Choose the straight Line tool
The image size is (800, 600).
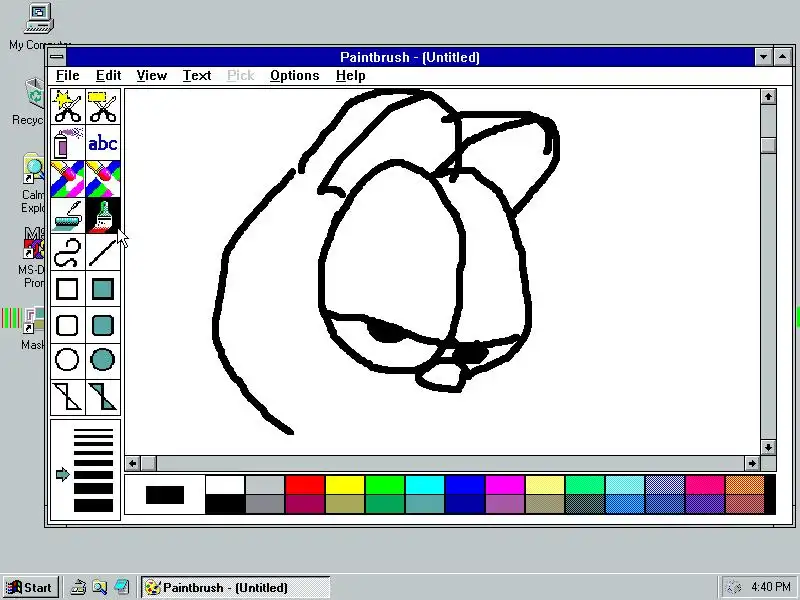click(x=103, y=252)
